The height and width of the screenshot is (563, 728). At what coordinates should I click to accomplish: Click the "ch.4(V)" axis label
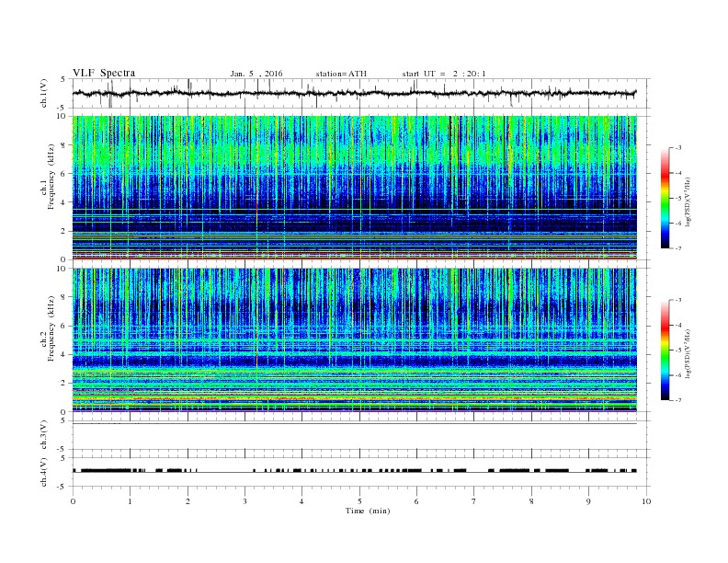(x=44, y=472)
